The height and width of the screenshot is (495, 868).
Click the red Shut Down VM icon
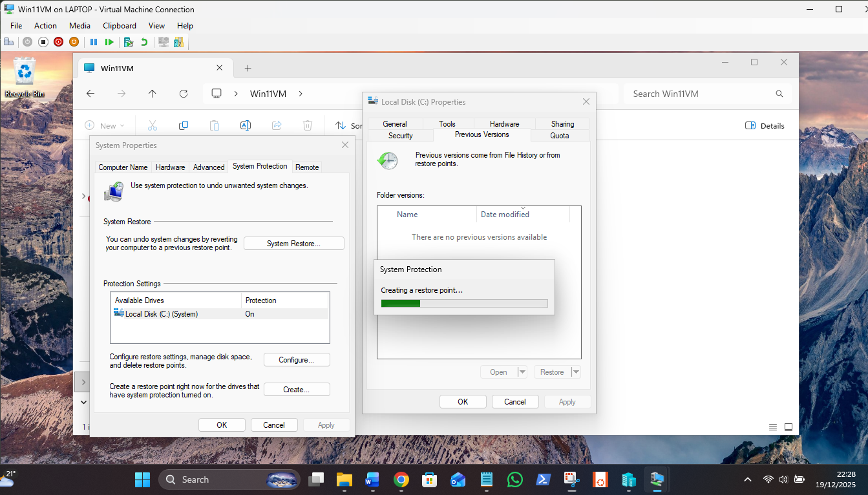[x=59, y=42]
